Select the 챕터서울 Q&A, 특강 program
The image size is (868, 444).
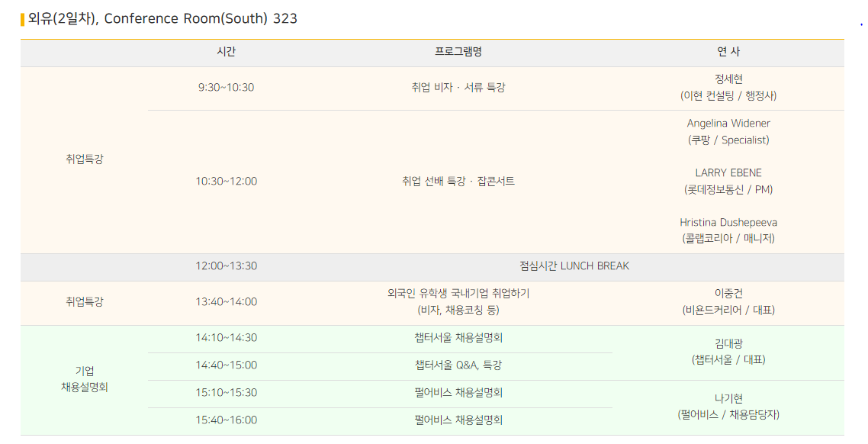458,365
